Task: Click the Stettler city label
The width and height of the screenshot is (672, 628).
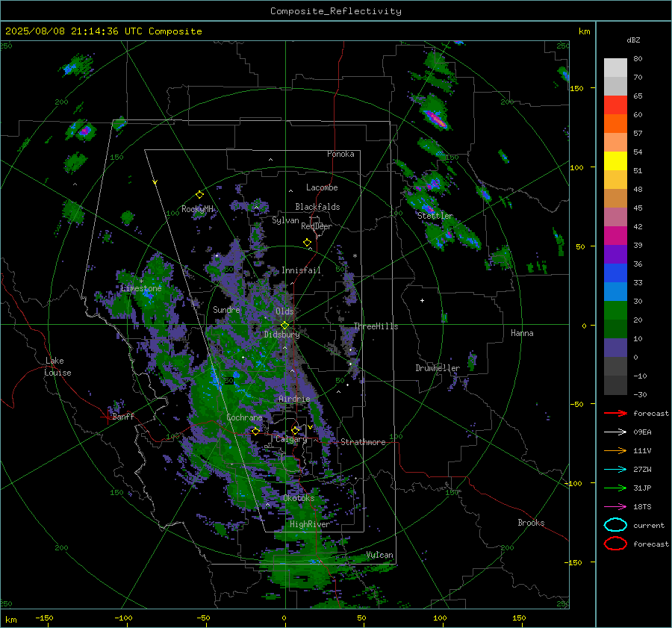Action: 435,216
